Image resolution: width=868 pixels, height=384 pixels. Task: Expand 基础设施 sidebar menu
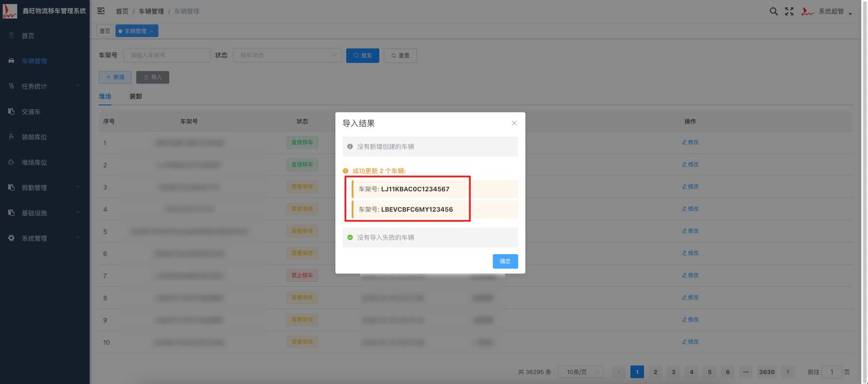pyautogui.click(x=45, y=213)
